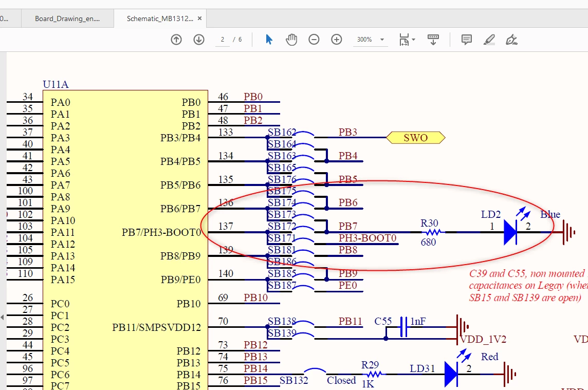Select the hand pan tool
Image resolution: width=588 pixels, height=390 pixels.
pos(291,40)
